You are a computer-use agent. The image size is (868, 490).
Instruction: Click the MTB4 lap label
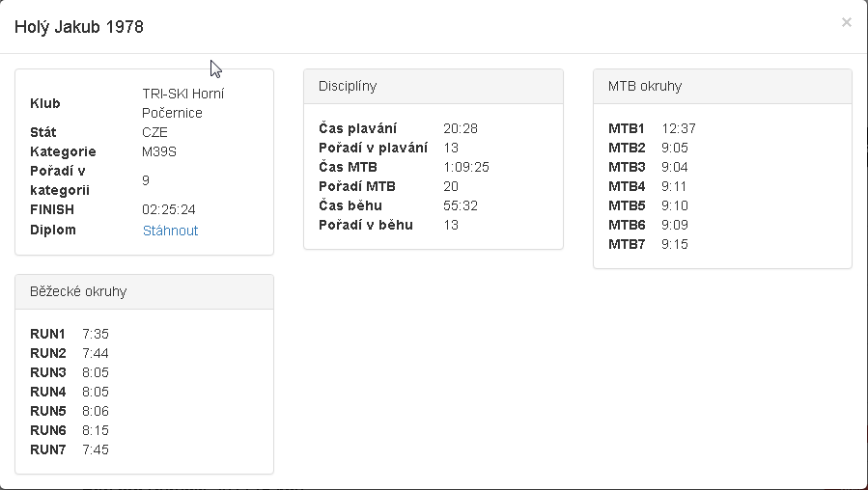click(x=627, y=186)
